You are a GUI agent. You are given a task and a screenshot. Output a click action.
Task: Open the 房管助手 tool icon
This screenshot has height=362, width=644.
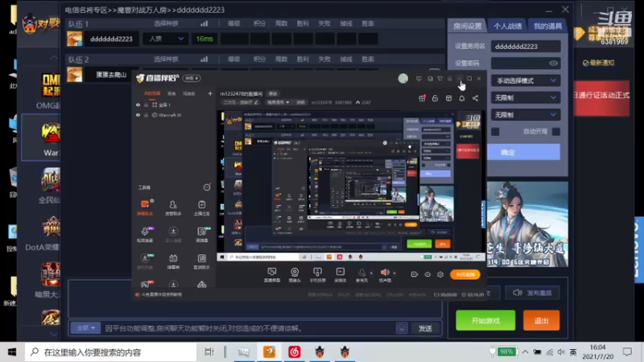pos(173,208)
